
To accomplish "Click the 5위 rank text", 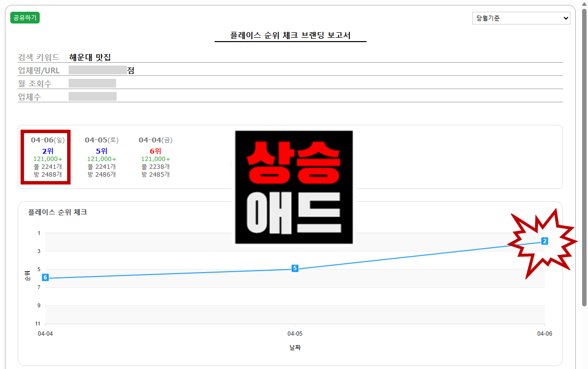I will [x=101, y=151].
